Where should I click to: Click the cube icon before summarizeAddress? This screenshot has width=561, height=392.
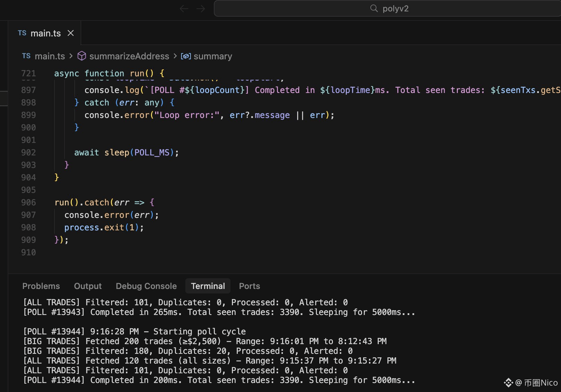point(82,56)
